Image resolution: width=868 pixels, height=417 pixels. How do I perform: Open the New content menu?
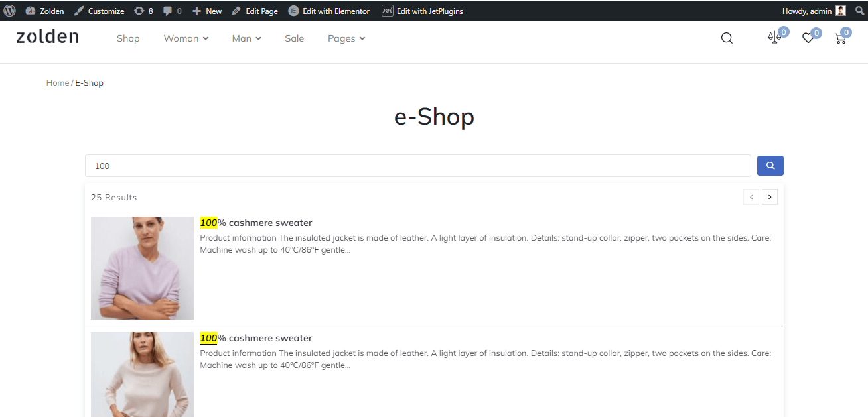pyautogui.click(x=207, y=11)
